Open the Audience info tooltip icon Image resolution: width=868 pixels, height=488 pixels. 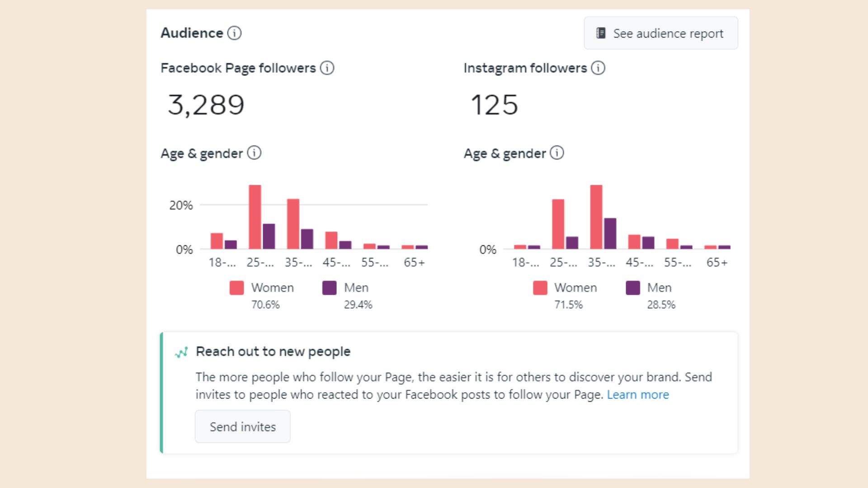click(234, 33)
